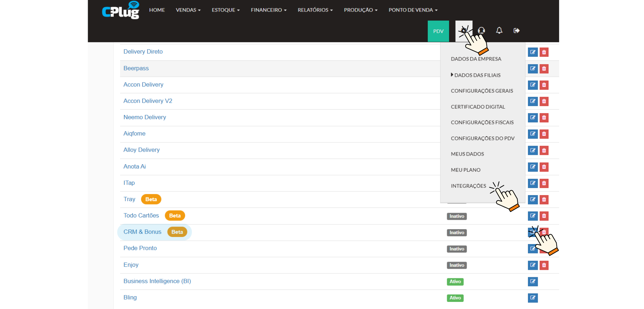Delete the Neemo Delivery integration

click(x=544, y=118)
